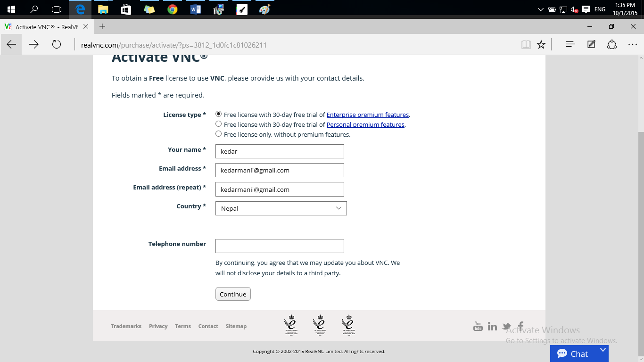Launch Google Chrome from the taskbar

click(x=172, y=9)
